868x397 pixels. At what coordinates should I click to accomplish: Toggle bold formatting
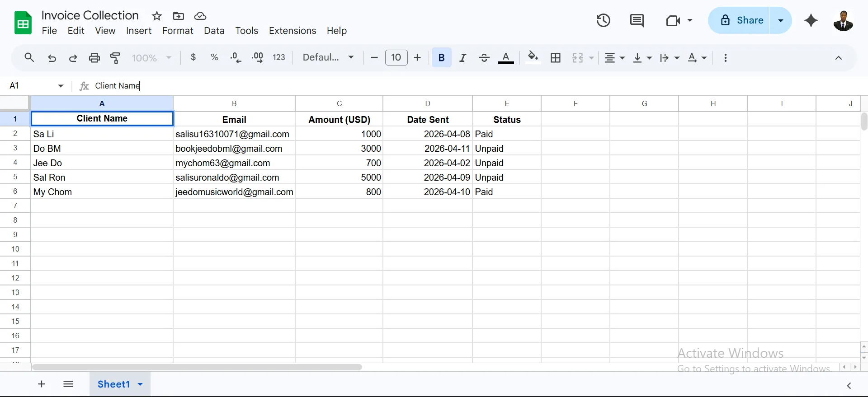[x=442, y=57]
